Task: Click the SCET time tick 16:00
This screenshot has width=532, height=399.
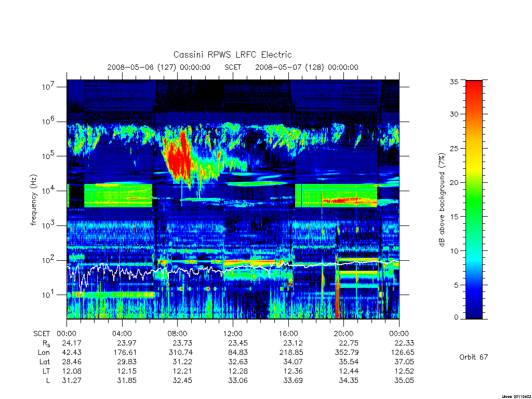Action: tap(288, 334)
